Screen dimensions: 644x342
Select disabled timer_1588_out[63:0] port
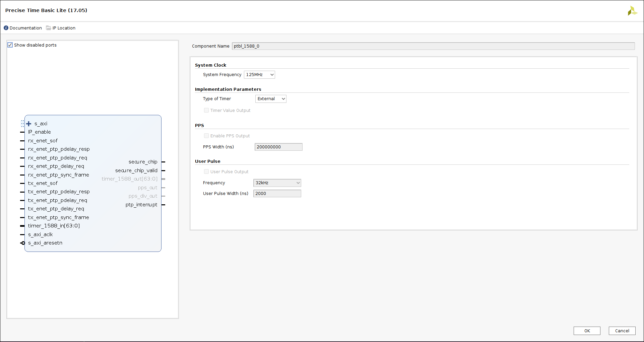(x=130, y=179)
